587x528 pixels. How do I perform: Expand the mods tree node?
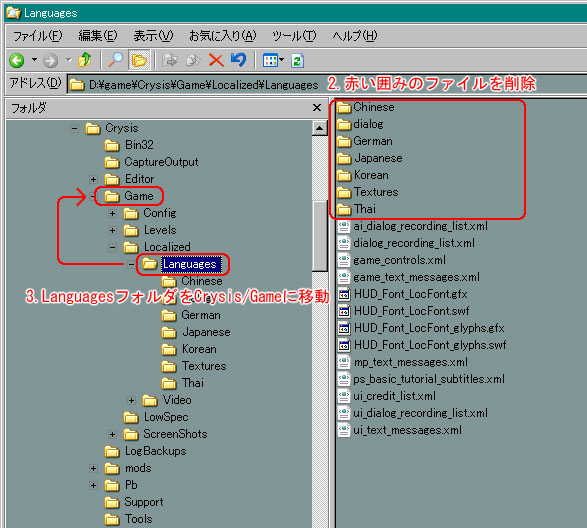[x=93, y=468]
